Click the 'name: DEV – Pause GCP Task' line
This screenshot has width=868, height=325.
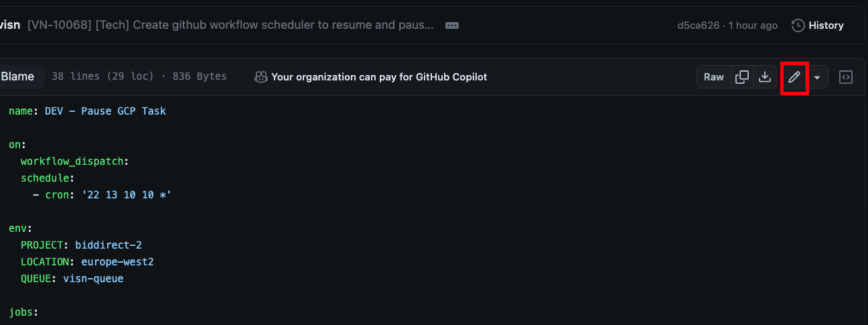click(87, 111)
